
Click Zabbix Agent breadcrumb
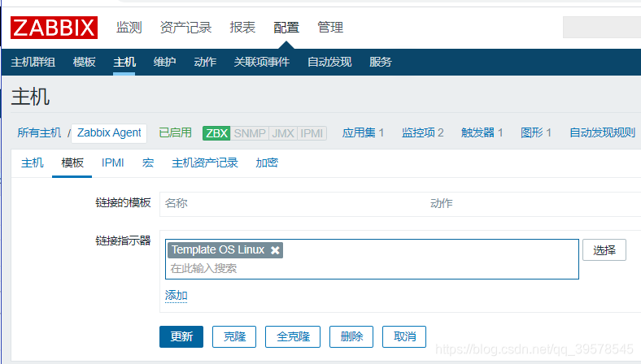click(109, 133)
